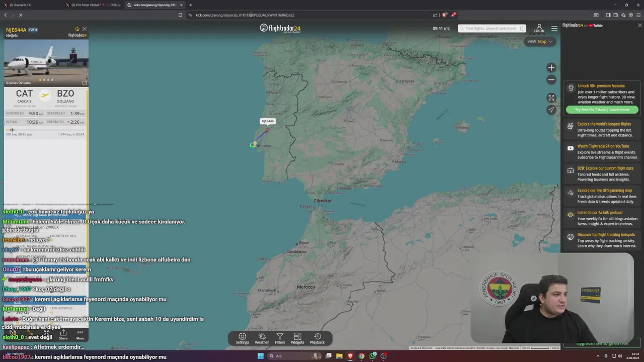Screen dimensions: 644x362
Task: Select the NJE644A aircraft on map
Action: click(x=267, y=130)
